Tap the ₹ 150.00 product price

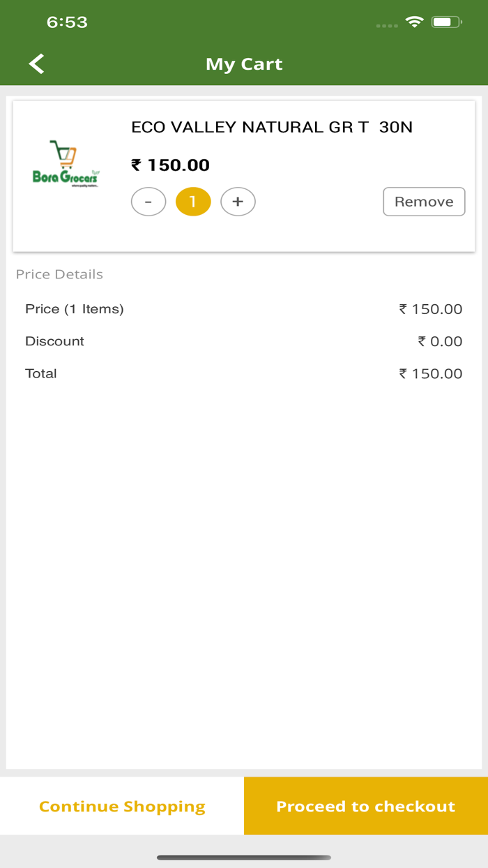click(x=171, y=165)
